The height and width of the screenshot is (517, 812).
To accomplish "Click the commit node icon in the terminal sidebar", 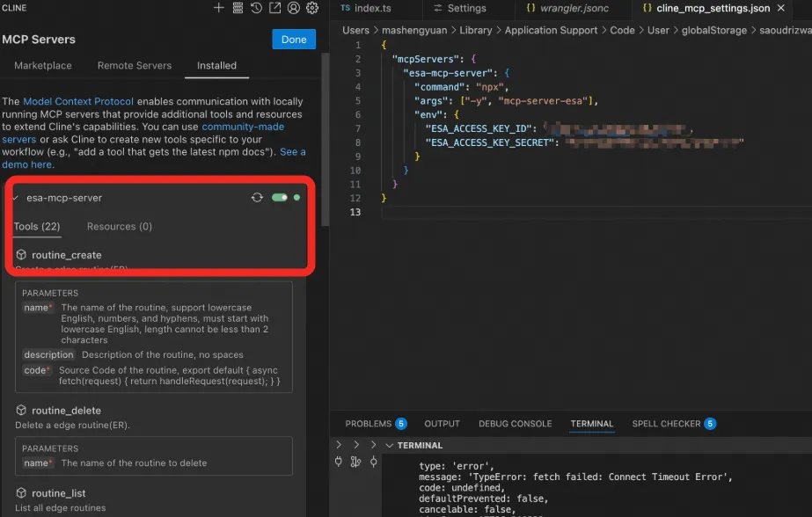I will coord(373,461).
